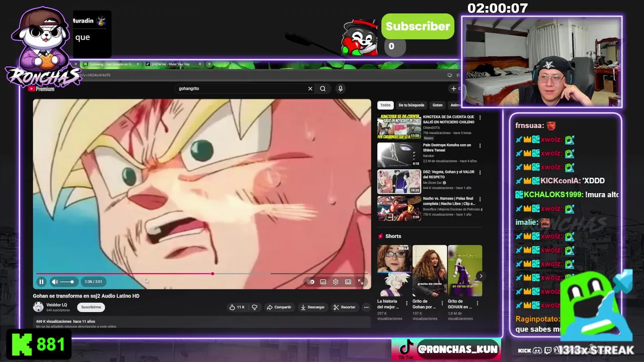Select the Goten filter chip
The width and height of the screenshot is (644, 362).
[x=438, y=105]
